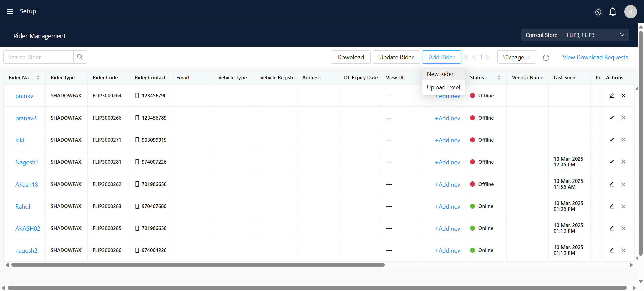The height and width of the screenshot is (291, 644).
Task: Delete rider AKash18 with X icon
Action: click(x=623, y=184)
